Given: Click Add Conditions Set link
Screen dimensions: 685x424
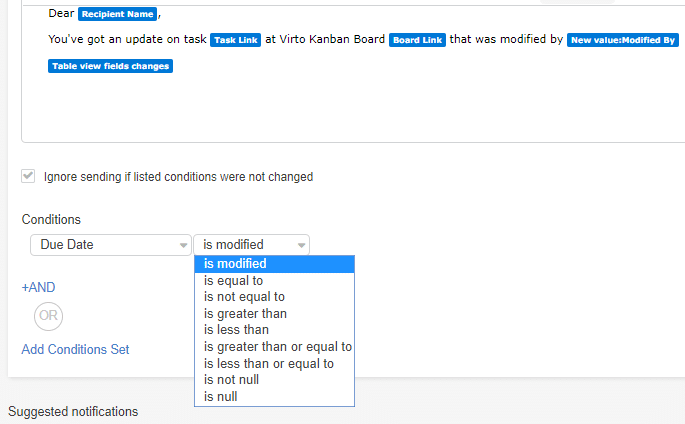Looking at the screenshot, I should coord(75,349).
